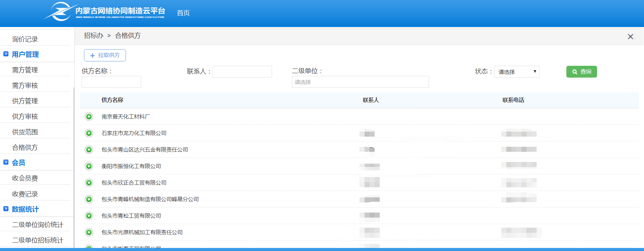This screenshot has width=644, height=251.
Task: Expand row for 包头市青松工贸有限公司
Action: (89, 216)
